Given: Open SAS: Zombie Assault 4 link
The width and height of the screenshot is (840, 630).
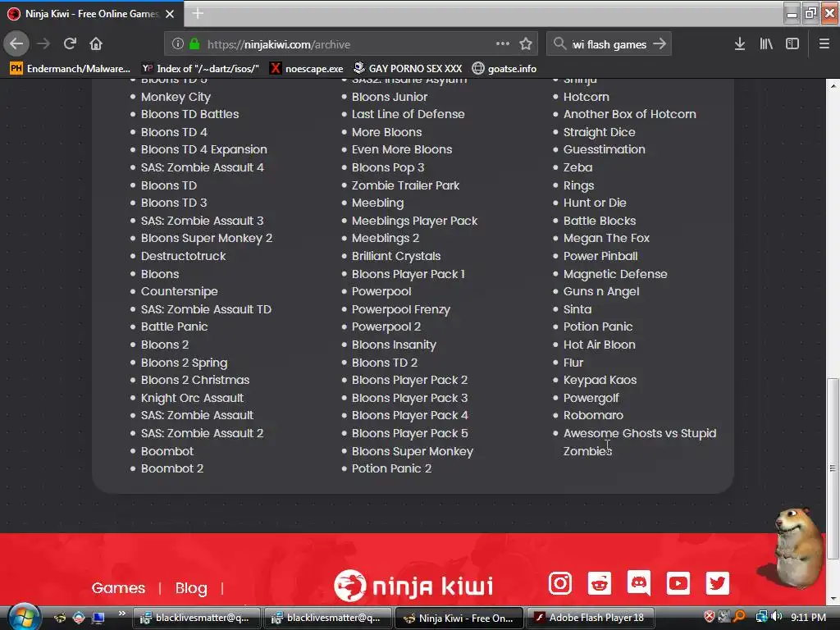Looking at the screenshot, I should pyautogui.click(x=202, y=167).
